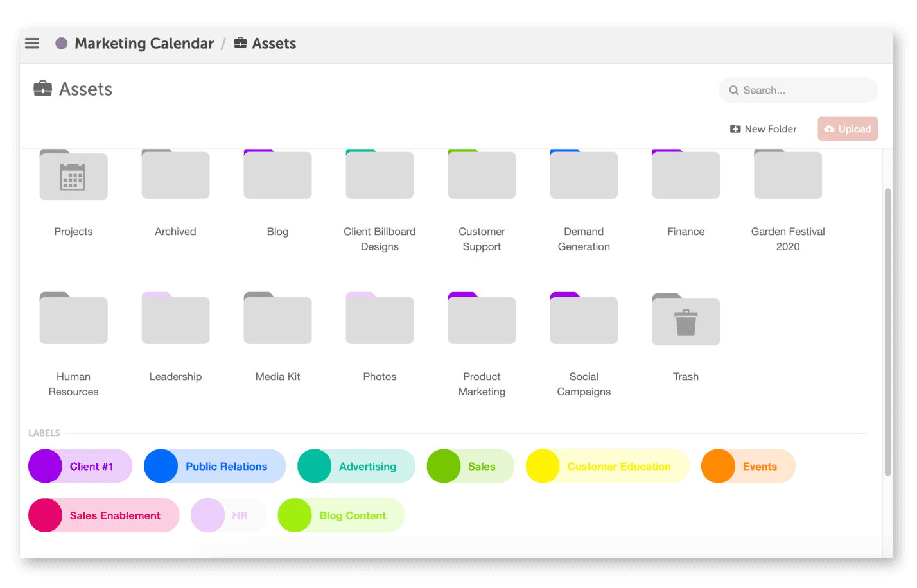Select the Client #1 label
Image resolution: width=917 pixels, height=588 pixels.
point(80,466)
